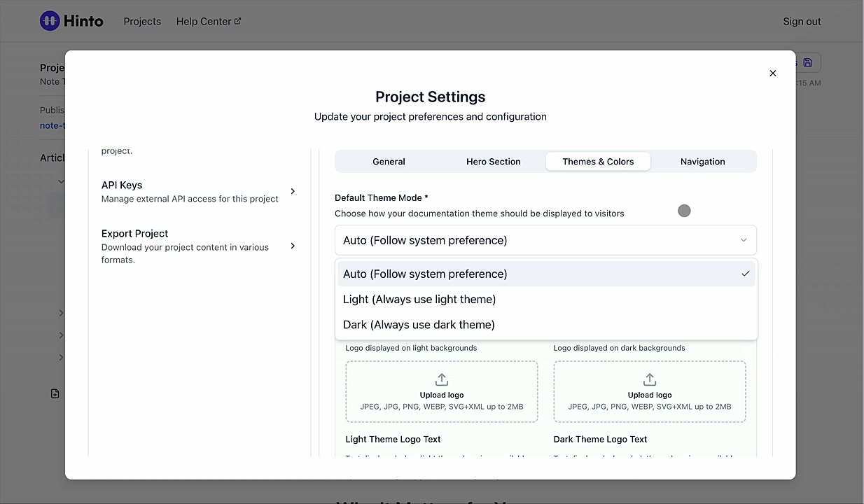The height and width of the screenshot is (504, 864).
Task: Open the Navigation tab
Action: tap(702, 161)
